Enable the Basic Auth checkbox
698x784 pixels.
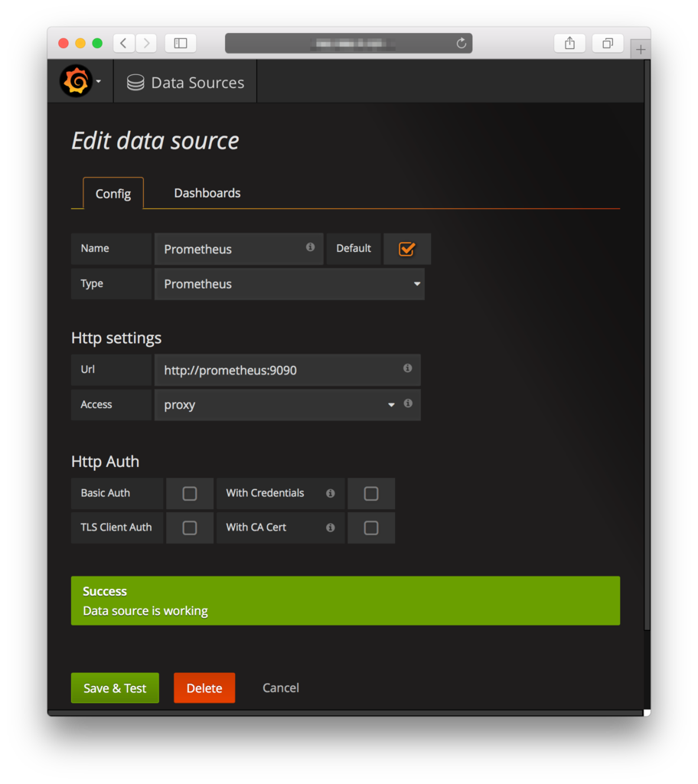coord(190,494)
